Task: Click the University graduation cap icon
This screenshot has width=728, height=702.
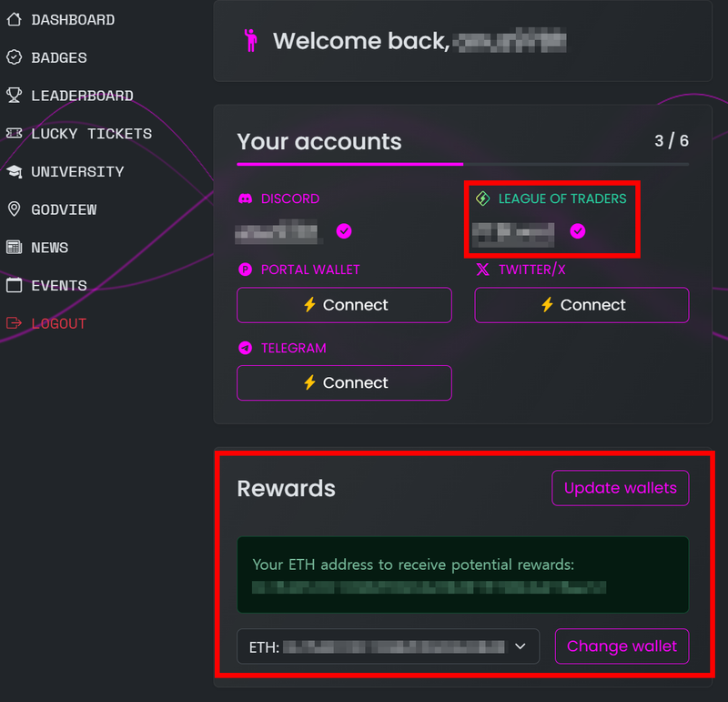Action: [x=15, y=171]
